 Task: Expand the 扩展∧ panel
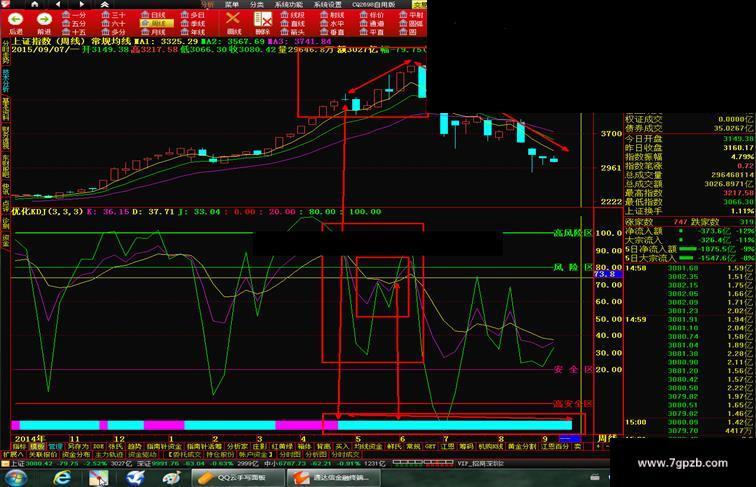point(13,455)
